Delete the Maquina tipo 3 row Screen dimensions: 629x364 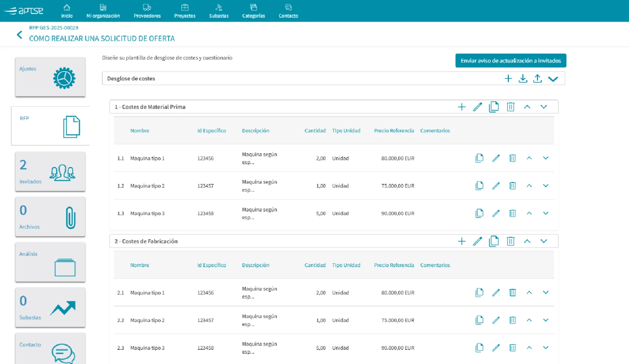pos(512,213)
